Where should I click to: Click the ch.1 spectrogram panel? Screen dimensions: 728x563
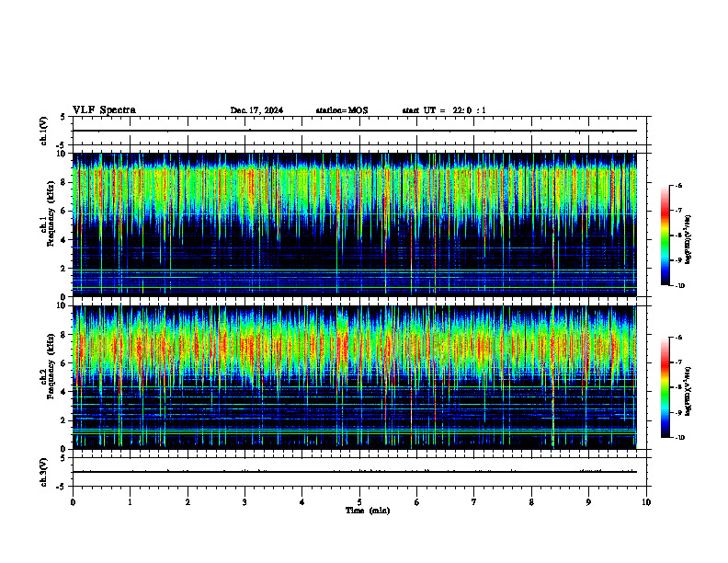pos(354,224)
